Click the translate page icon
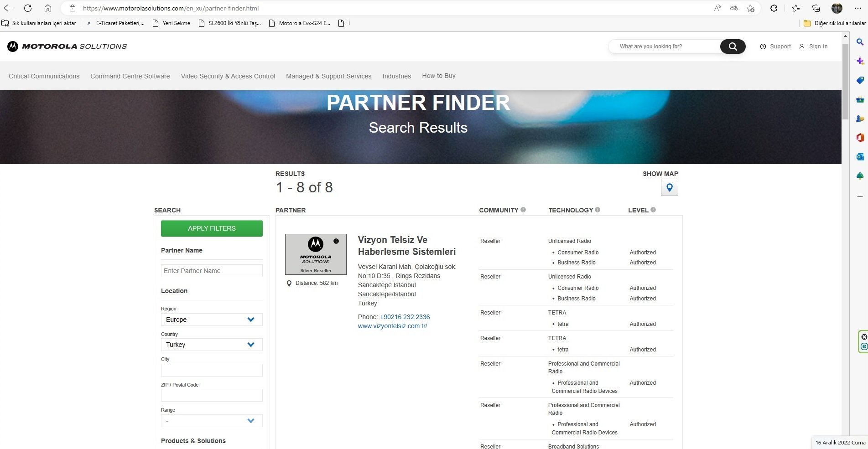 click(x=734, y=8)
